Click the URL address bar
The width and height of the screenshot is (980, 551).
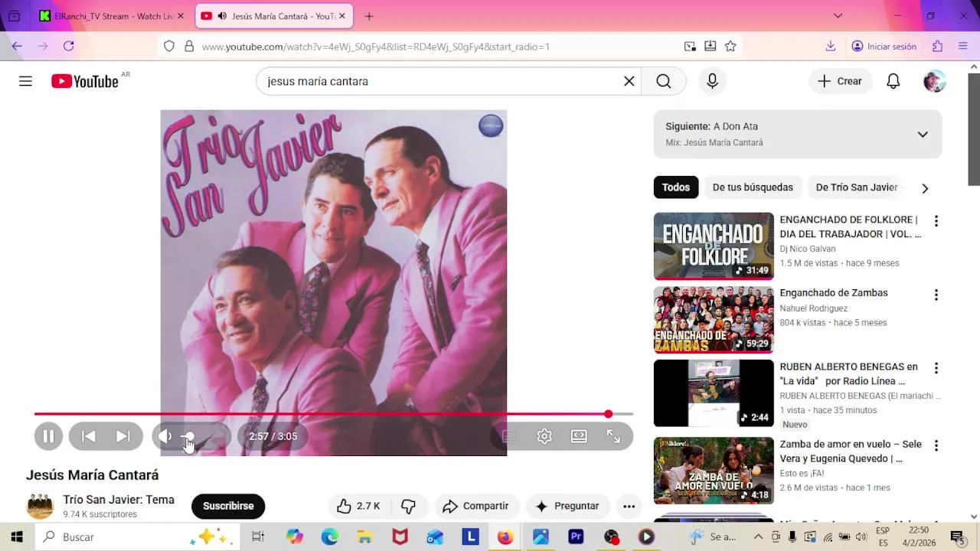click(x=436, y=47)
